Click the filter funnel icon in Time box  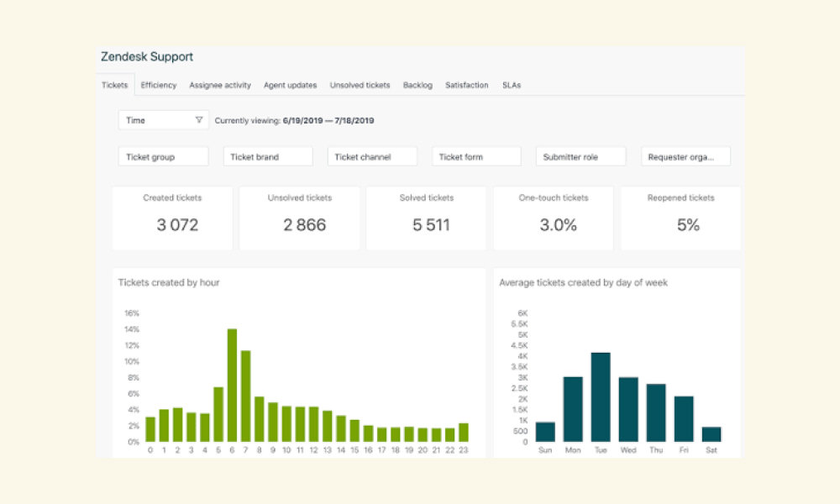pyautogui.click(x=199, y=120)
